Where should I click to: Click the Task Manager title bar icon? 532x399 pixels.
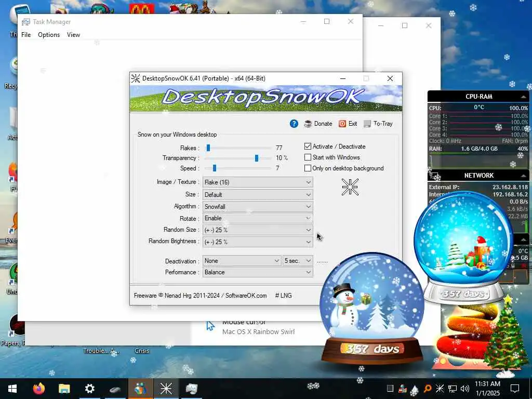(x=26, y=22)
